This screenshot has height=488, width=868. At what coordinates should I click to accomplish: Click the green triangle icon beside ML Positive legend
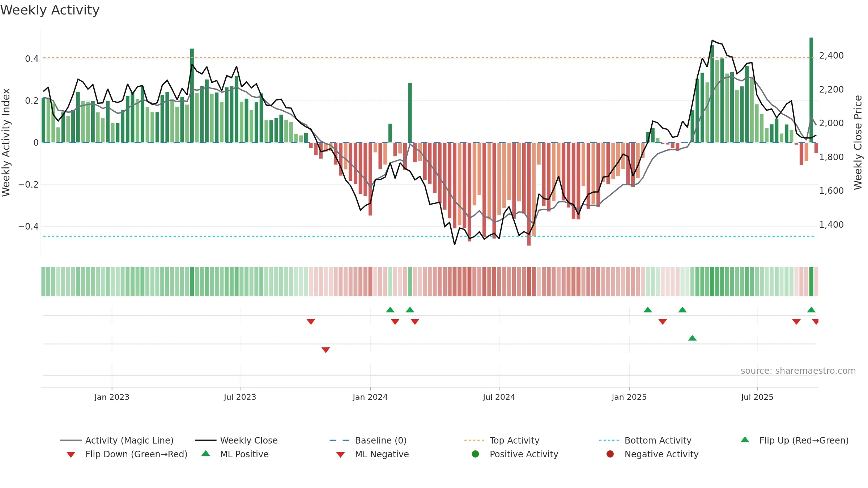(x=206, y=453)
